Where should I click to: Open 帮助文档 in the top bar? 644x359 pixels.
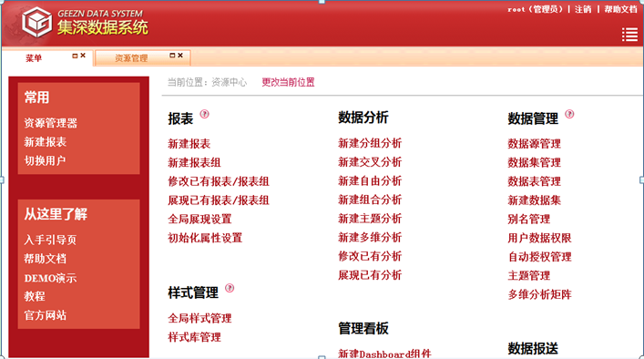[x=620, y=9]
